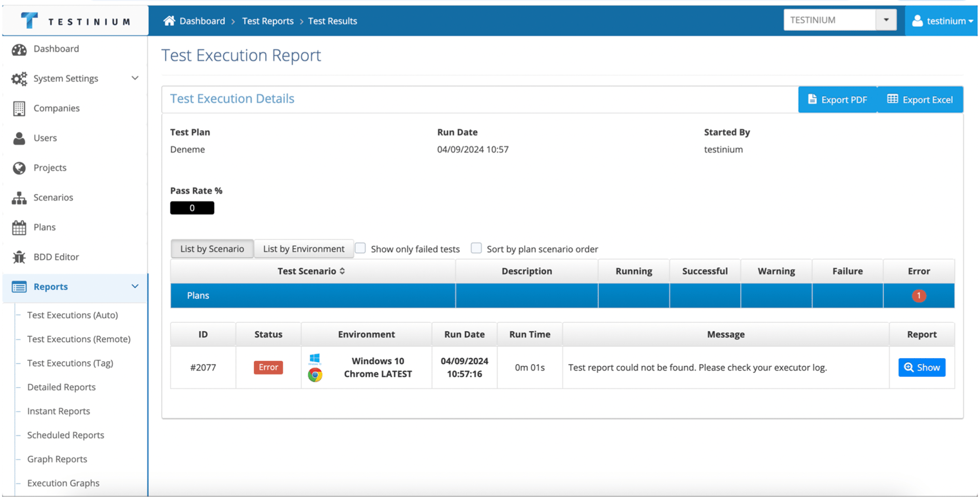Click the Reports list icon in sidebar
Viewport: 980px width, 498px height.
pos(19,287)
